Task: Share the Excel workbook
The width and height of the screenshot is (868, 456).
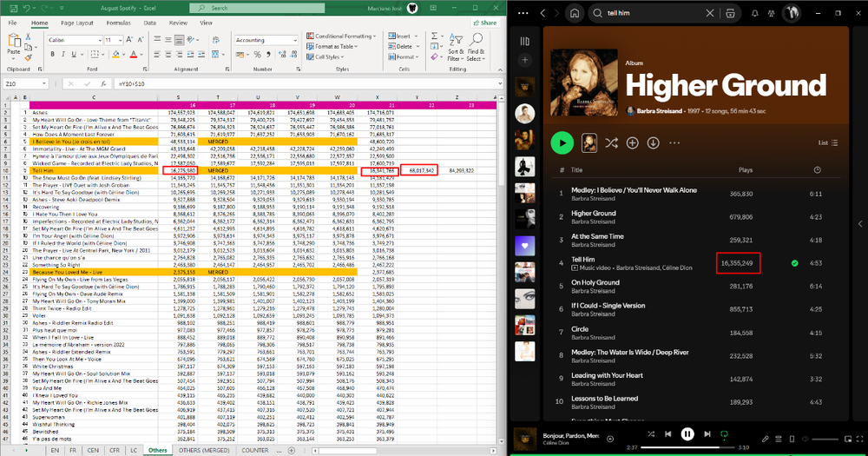Action: click(x=484, y=23)
